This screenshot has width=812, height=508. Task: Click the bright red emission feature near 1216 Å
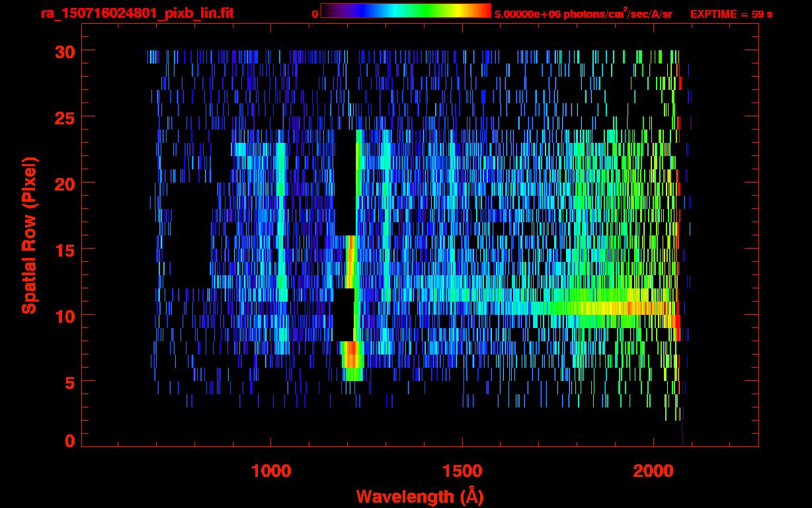tap(351, 261)
